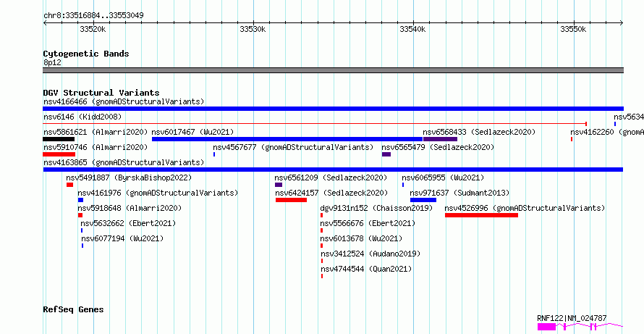644x334 pixels.
Task: Open nsv5632662 (Ebert2021) label
Action: [128, 223]
